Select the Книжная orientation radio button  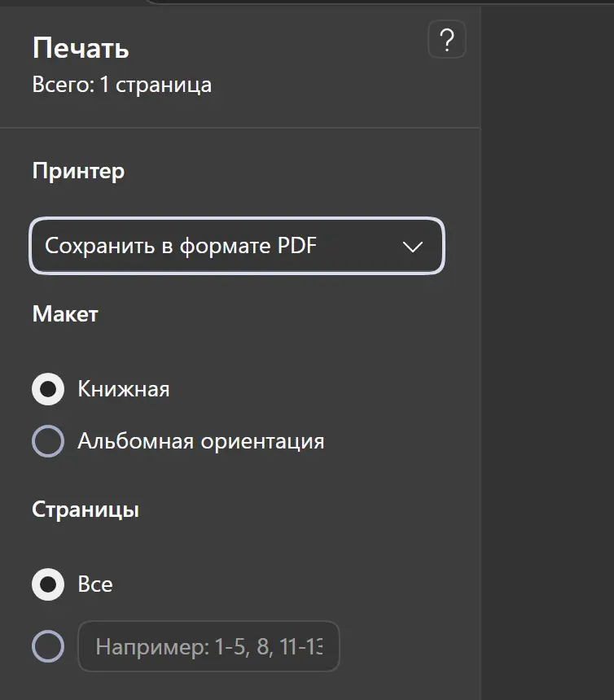coord(48,389)
